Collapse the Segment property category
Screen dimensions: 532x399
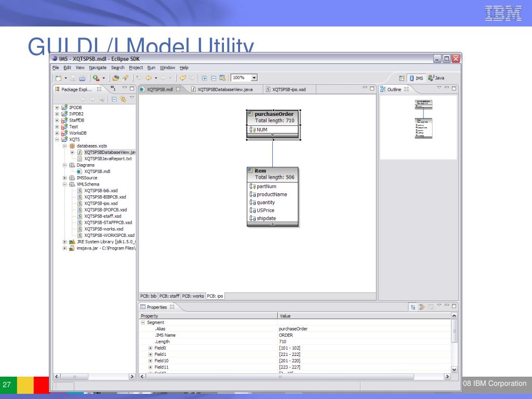pyautogui.click(x=143, y=322)
